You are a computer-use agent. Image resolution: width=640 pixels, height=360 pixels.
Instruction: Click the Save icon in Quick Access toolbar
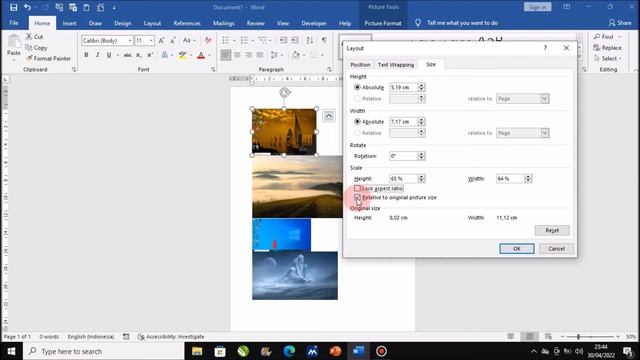[x=13, y=7]
